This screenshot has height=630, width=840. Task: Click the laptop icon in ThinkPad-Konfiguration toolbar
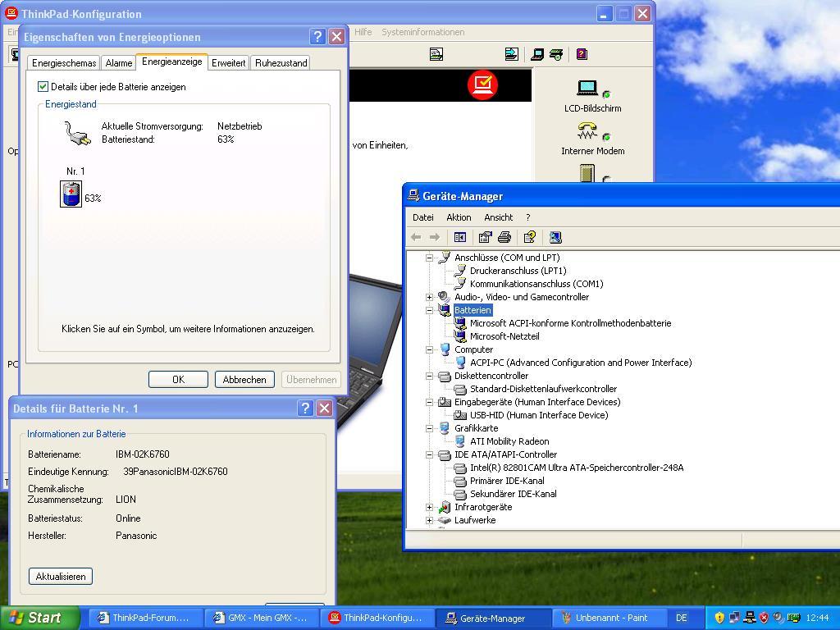537,54
